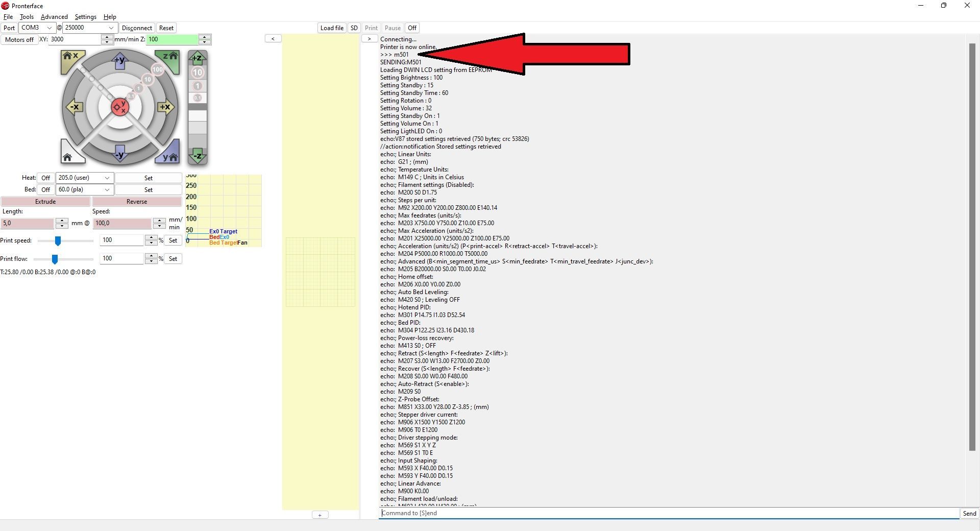Screen dimensions: 980x531
Task: Open the Tools menu
Action: (x=27, y=17)
